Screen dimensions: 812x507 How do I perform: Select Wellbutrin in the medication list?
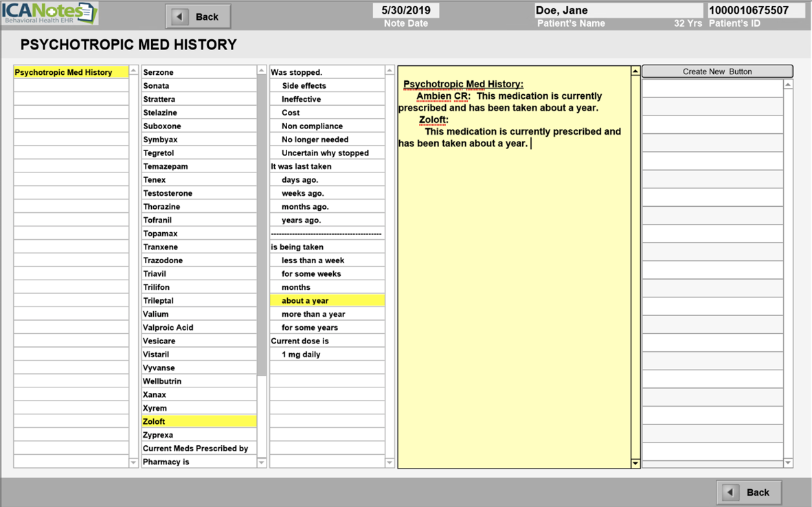click(x=199, y=381)
